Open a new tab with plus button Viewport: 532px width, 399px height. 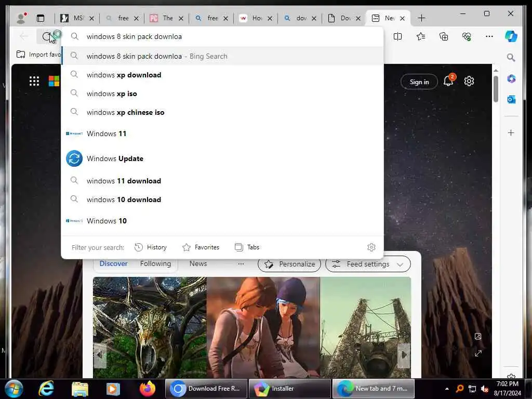[421, 18]
